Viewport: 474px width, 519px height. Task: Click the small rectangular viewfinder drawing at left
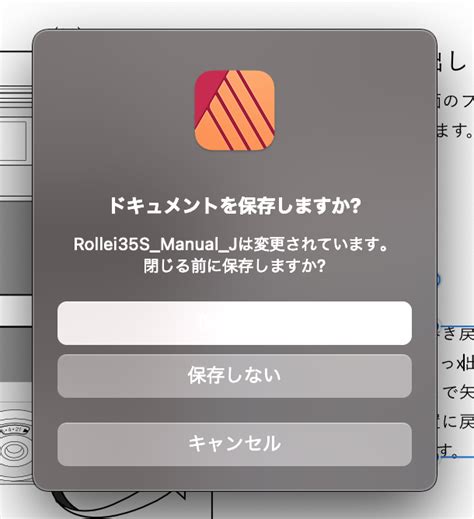(x=13, y=140)
